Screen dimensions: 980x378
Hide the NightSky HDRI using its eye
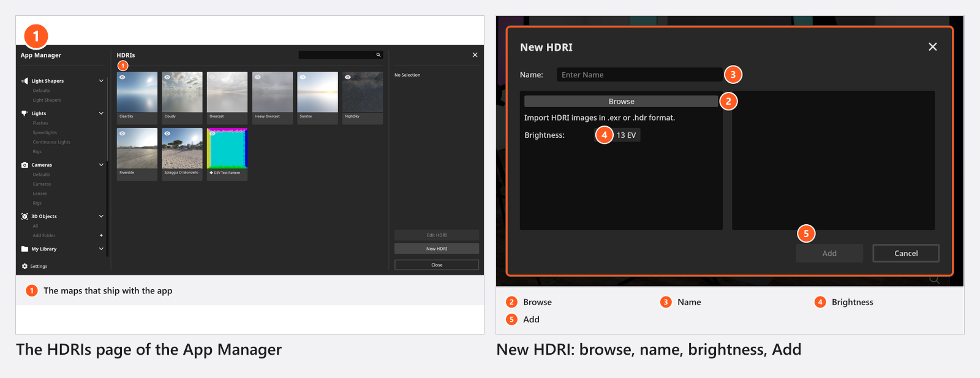348,77
